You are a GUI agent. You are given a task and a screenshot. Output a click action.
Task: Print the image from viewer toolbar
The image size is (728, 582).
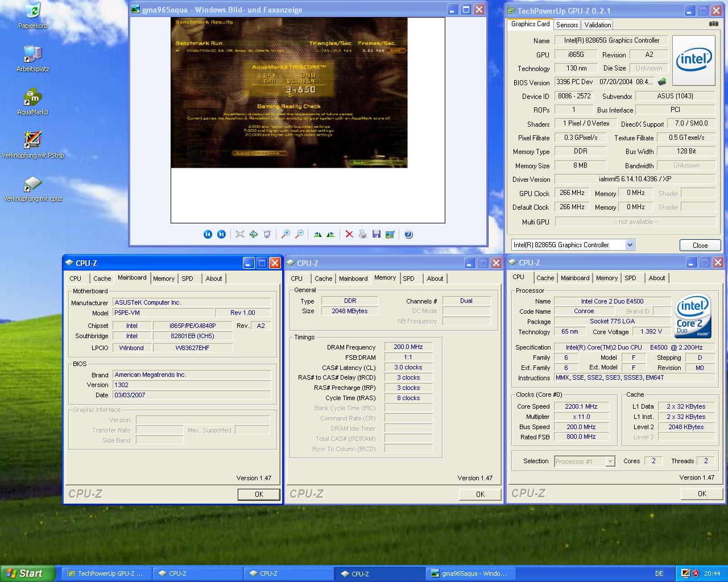coord(363,234)
